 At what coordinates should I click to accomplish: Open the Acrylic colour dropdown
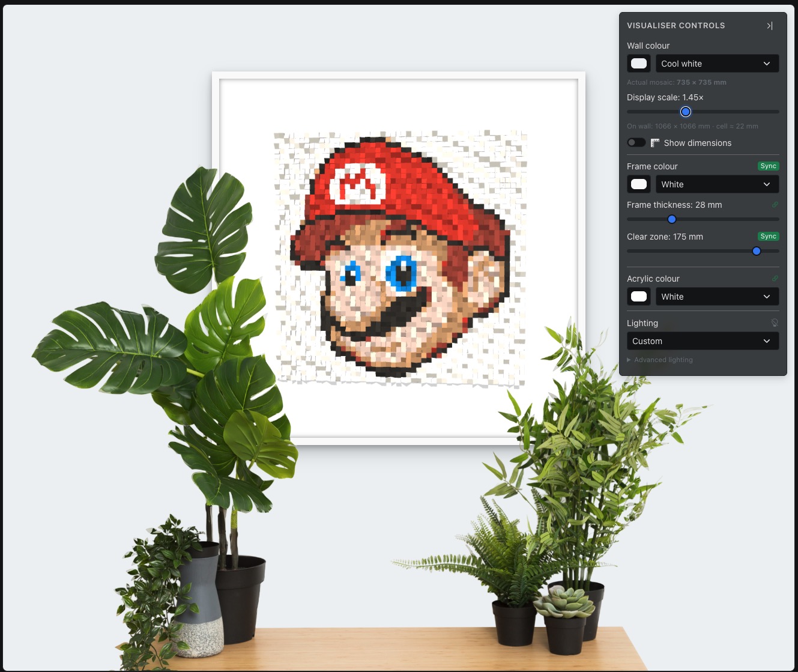[717, 297]
